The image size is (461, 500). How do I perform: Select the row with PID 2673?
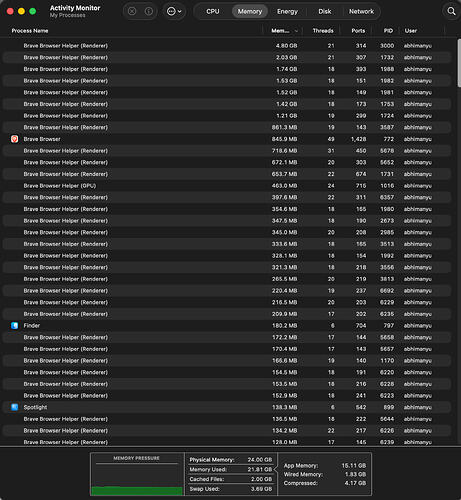(x=227, y=221)
